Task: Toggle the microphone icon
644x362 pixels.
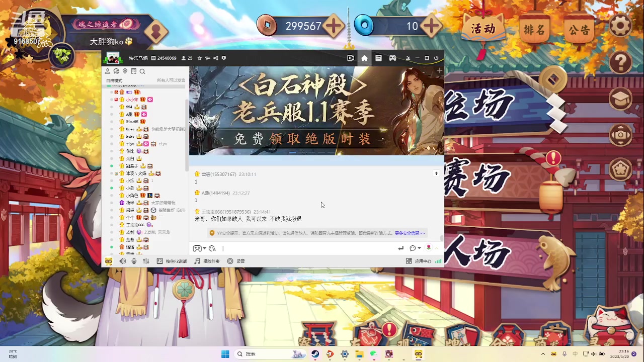Action: (134, 261)
